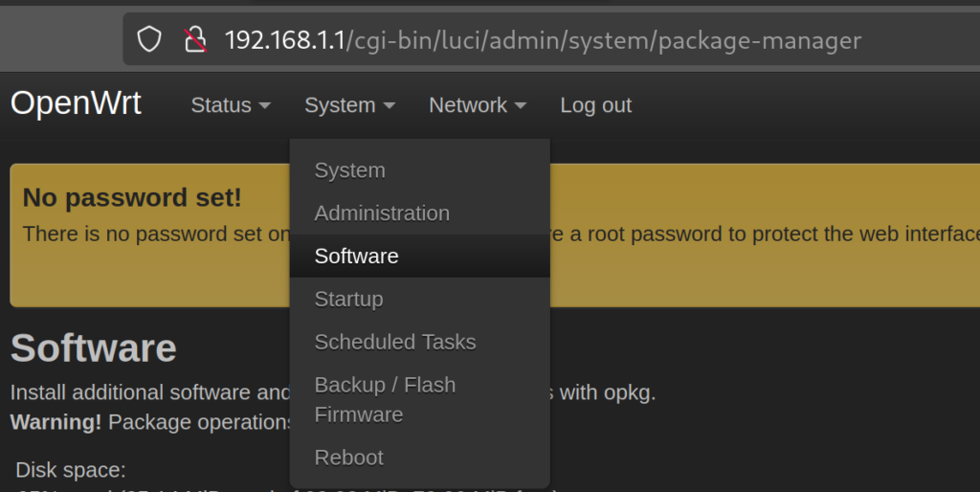Viewport: 980px width, 492px height.
Task: Click the down caret beside Status
Action: coord(265,106)
